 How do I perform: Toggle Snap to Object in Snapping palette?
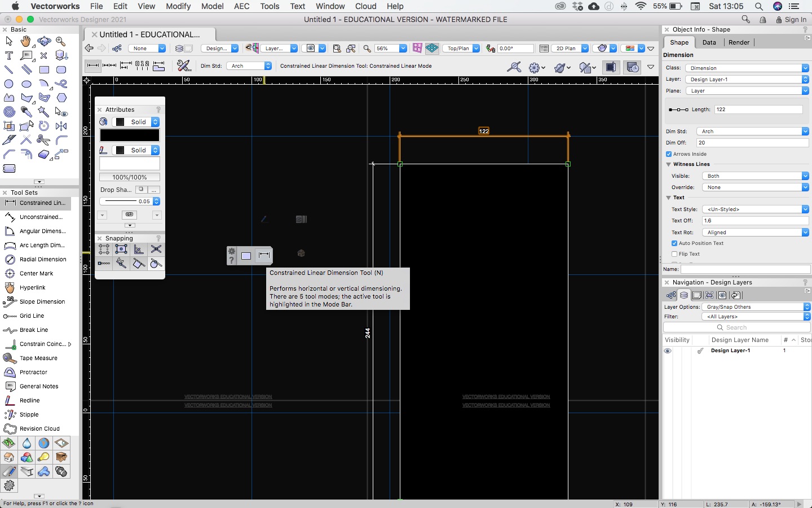pyautogui.click(x=121, y=249)
